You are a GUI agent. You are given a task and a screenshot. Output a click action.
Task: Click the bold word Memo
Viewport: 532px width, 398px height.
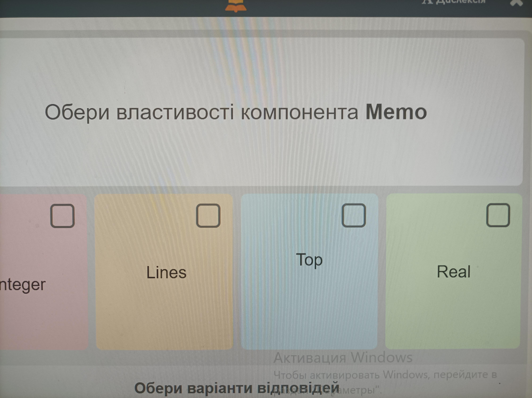396,112
